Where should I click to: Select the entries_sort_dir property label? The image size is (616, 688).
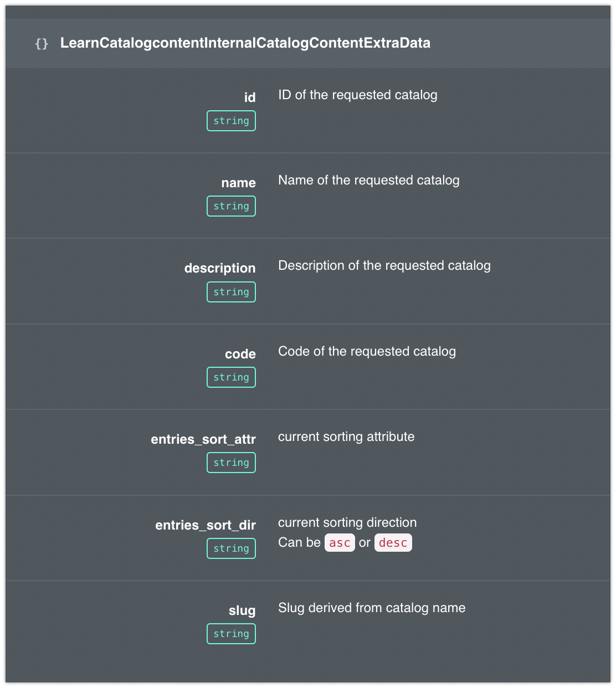point(206,525)
